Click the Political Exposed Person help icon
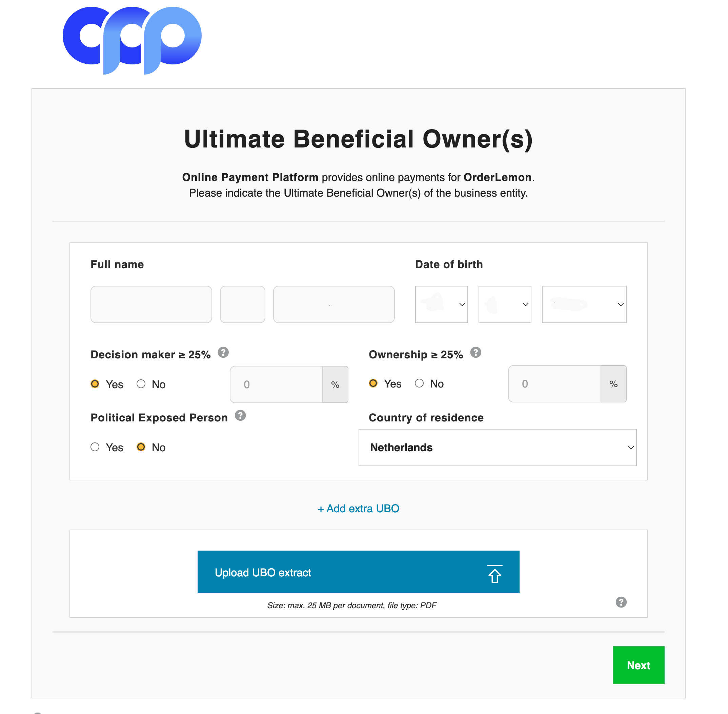728x714 pixels. point(240,416)
